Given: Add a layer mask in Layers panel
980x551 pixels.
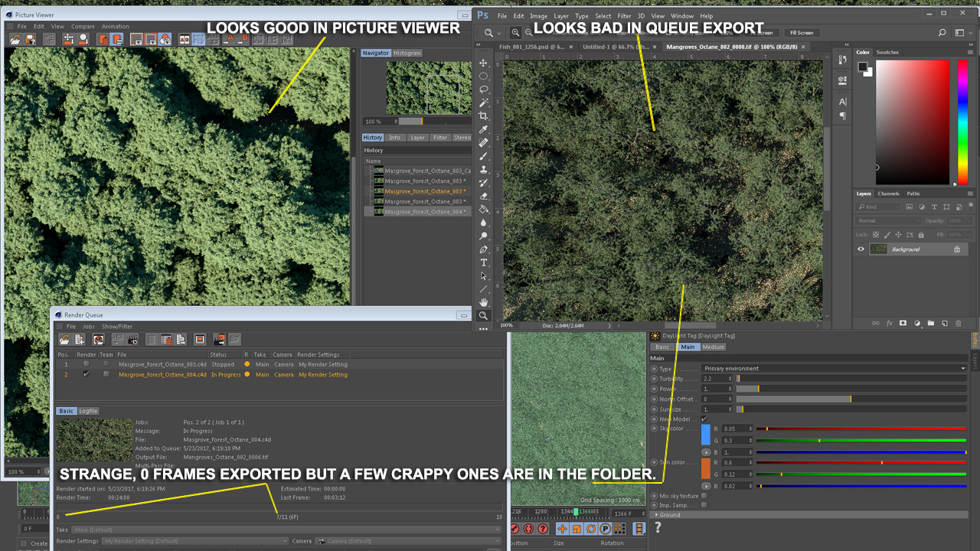Looking at the screenshot, I should tap(903, 324).
